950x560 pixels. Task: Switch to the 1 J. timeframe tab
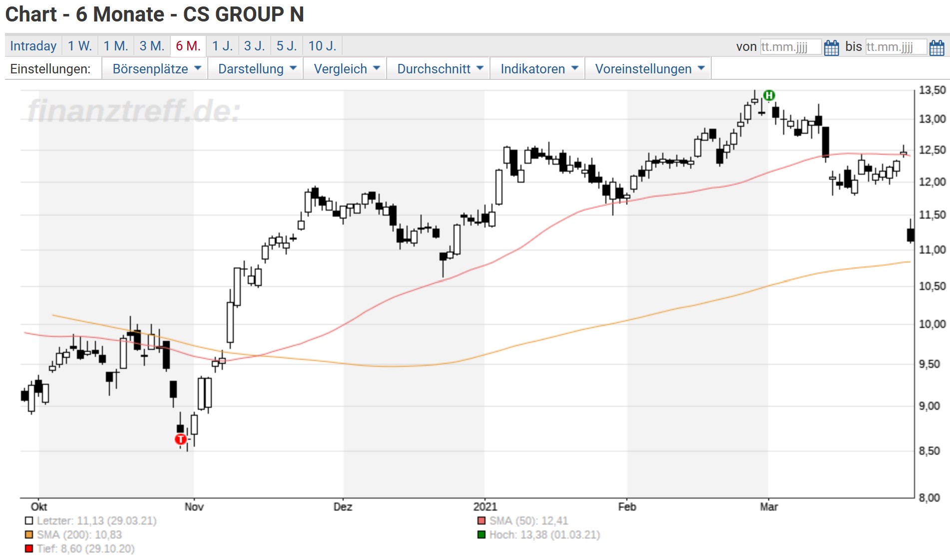(222, 46)
